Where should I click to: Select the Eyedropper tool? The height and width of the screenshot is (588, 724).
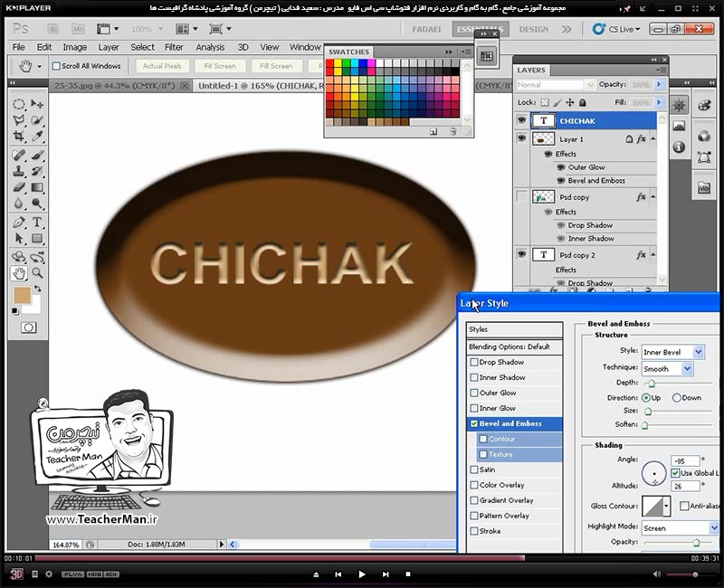pos(37,137)
